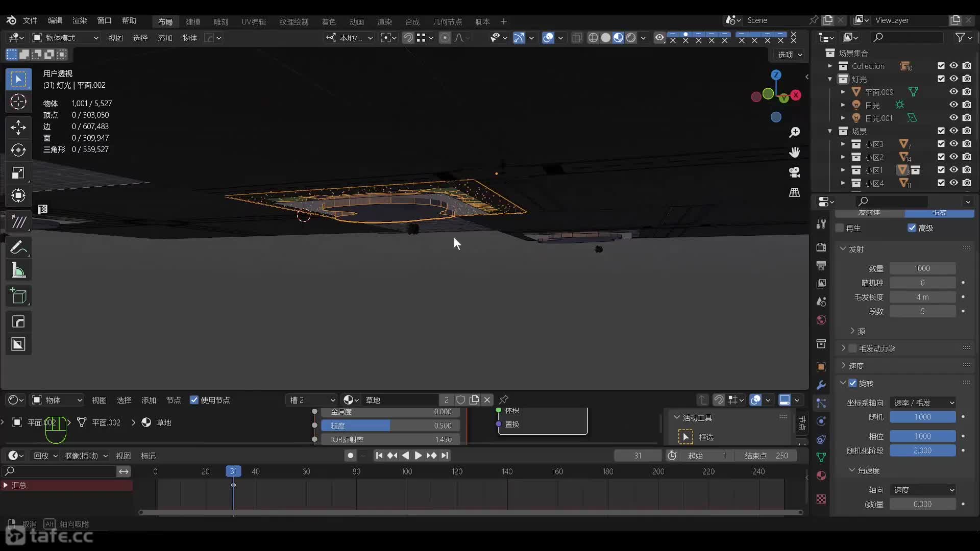Click the viewport zoom magnifier icon
The image size is (980, 551).
794,133
